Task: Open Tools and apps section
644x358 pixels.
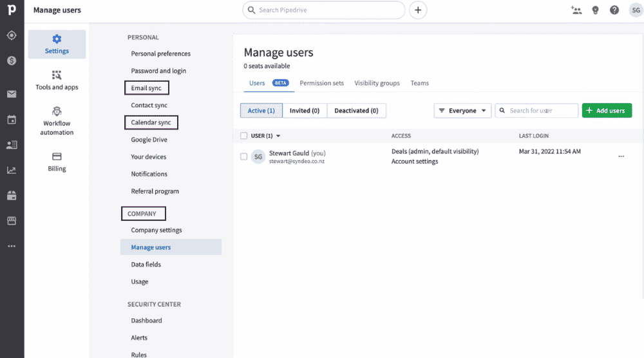Action: (57, 80)
